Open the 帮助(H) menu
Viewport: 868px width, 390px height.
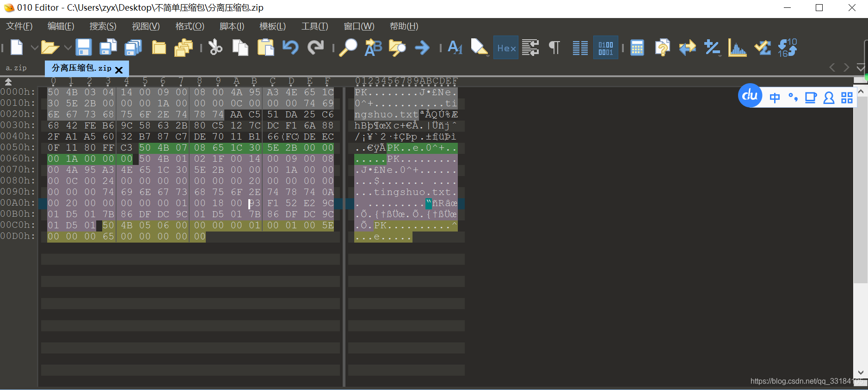404,26
